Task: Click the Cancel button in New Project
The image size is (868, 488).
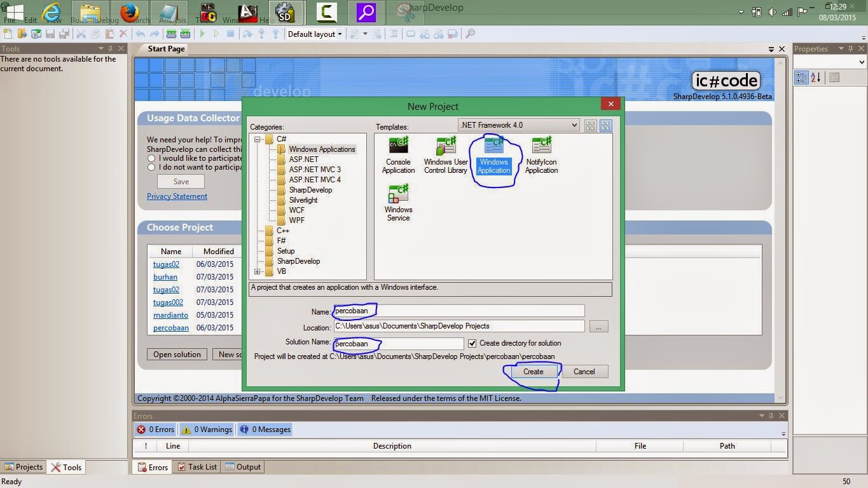Action: tap(584, 372)
